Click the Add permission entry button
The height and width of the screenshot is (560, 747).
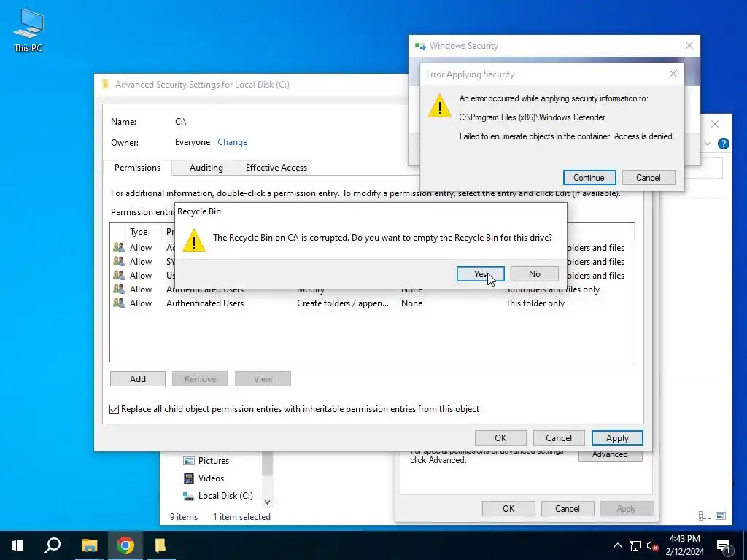(x=138, y=379)
